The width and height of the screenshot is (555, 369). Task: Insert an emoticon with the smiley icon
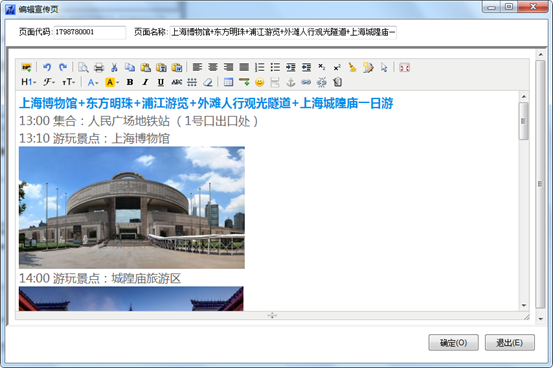click(x=259, y=82)
